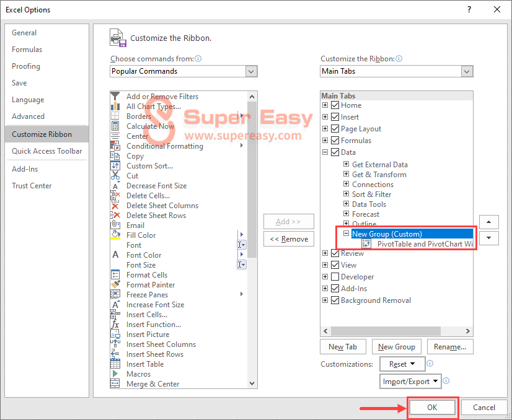
Task: Click the PivotTable and PivotChart Wizard icon
Action: click(x=366, y=244)
